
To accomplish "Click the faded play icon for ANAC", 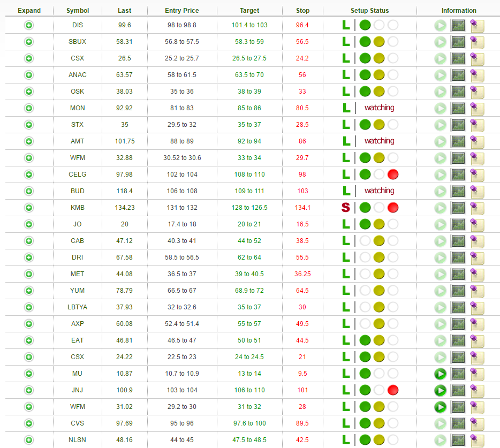I will 440,75.
